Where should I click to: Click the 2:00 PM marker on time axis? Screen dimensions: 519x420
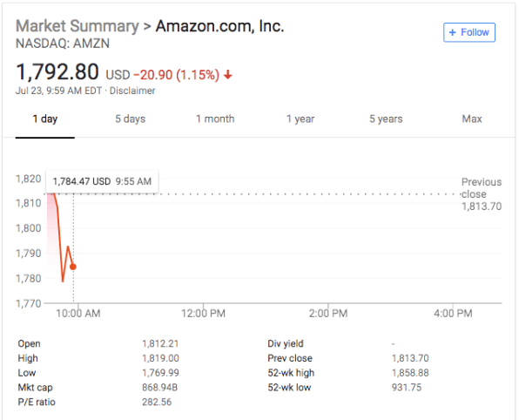point(328,314)
